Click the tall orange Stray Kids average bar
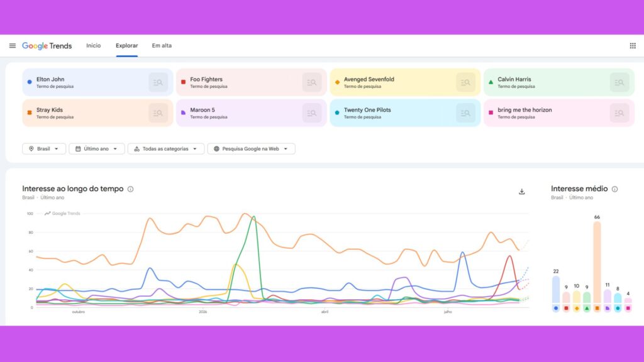This screenshot has width=644, height=362. tap(597, 263)
